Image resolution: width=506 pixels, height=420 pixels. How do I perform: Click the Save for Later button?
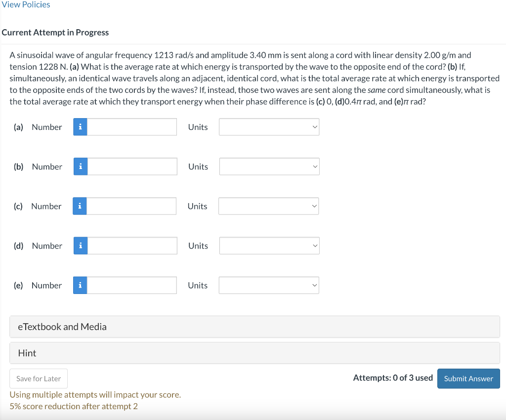39,378
